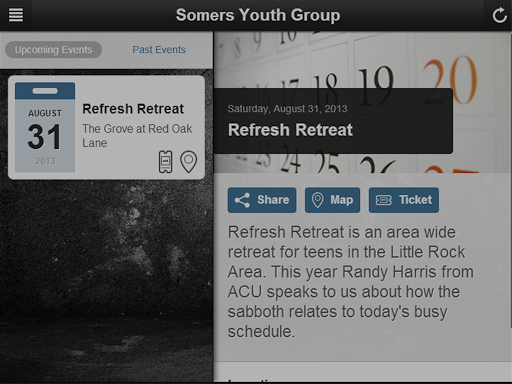
Task: Click the event description paragraph
Action: pos(351,282)
